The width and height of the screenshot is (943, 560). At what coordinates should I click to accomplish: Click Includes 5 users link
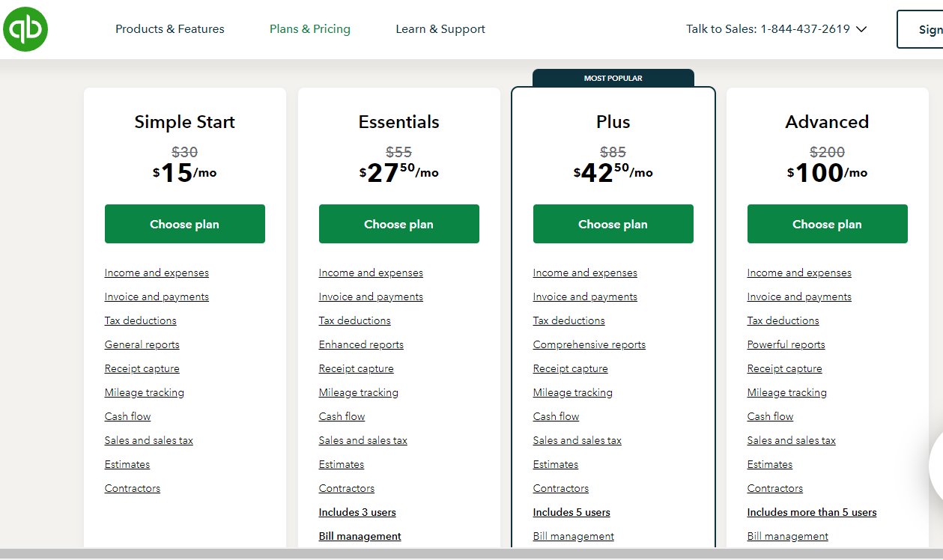click(x=571, y=512)
